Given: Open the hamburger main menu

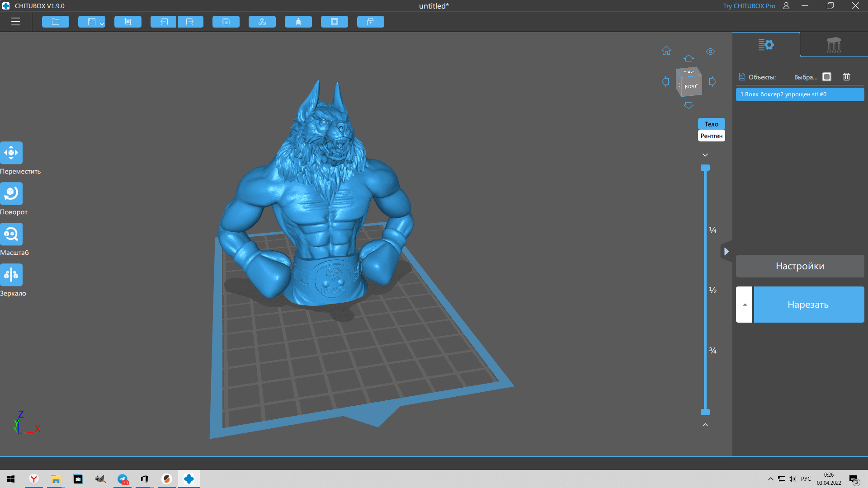Looking at the screenshot, I should coord(16,22).
